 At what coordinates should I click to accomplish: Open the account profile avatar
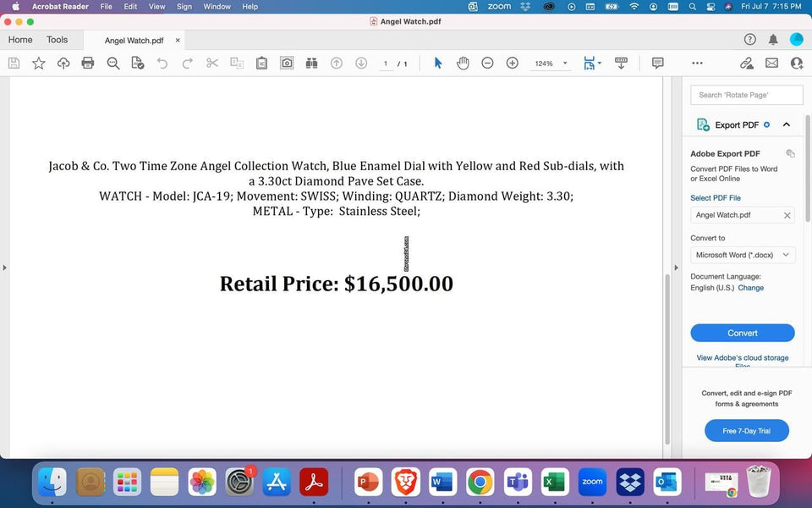[x=797, y=40]
